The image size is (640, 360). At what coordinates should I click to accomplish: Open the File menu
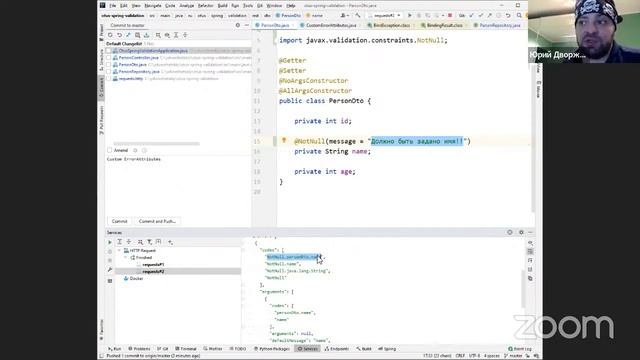coord(113,6)
